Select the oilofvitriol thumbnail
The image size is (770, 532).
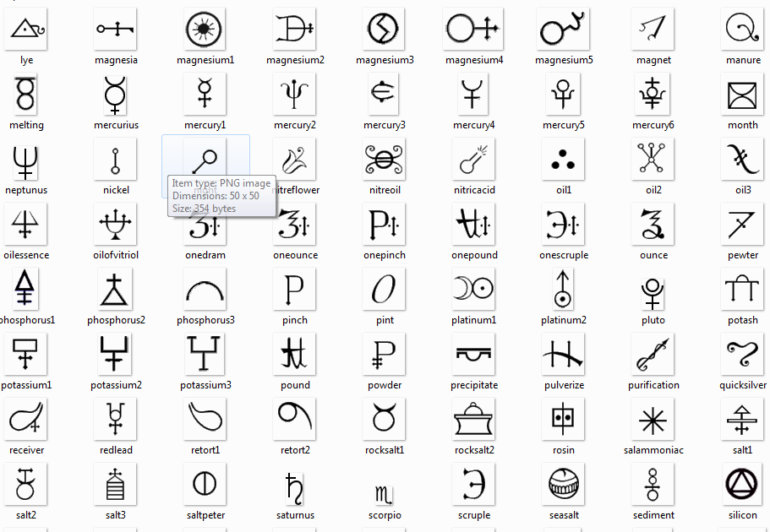click(x=115, y=223)
